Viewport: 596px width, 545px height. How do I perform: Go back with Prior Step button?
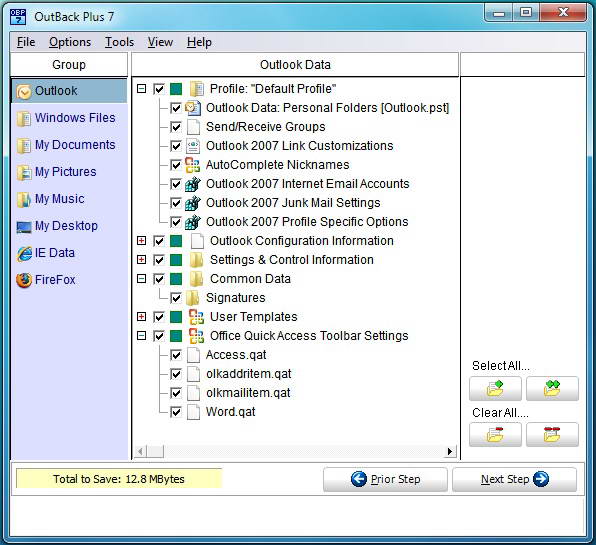coord(385,479)
